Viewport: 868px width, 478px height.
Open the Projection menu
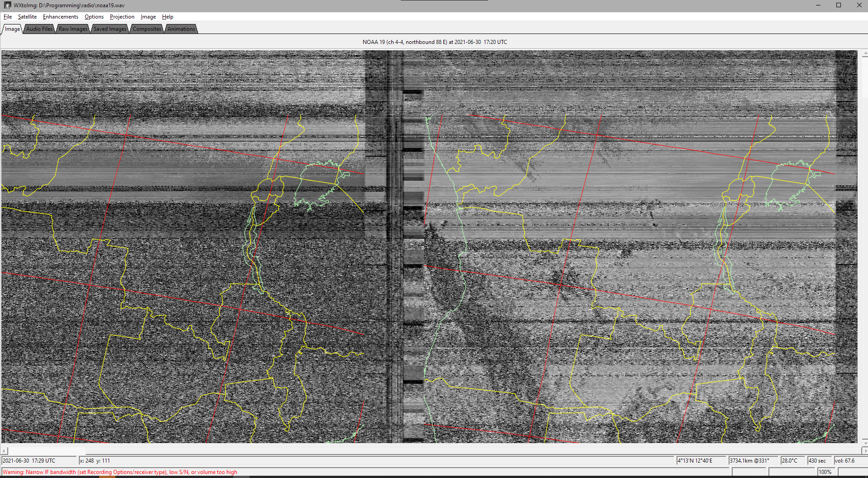point(122,17)
